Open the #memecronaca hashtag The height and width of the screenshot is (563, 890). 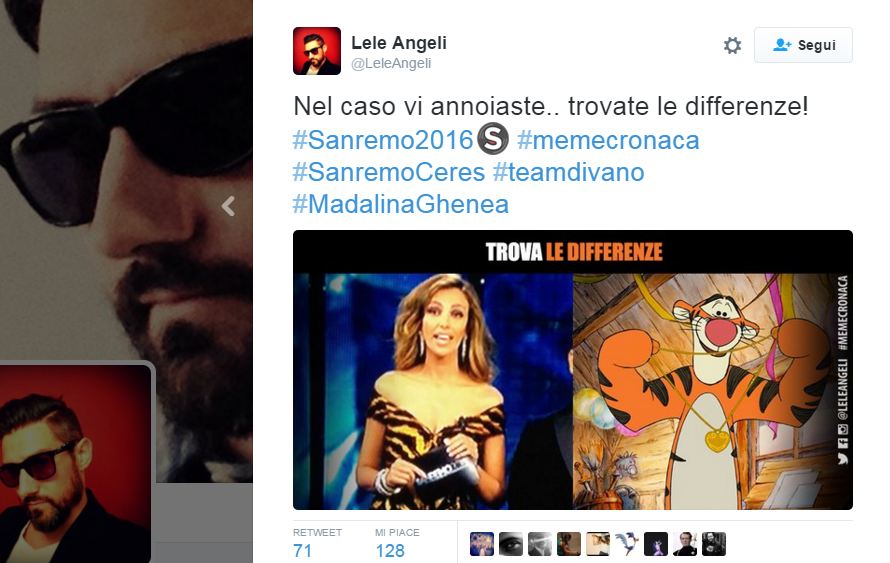[x=608, y=140]
